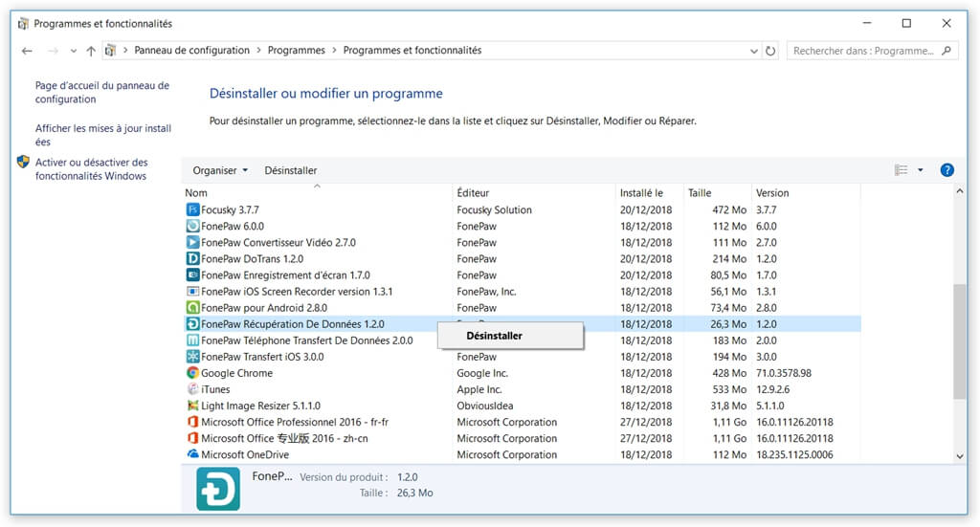Open Afficher les mises à jour installées
Screen dimensions: 980x527
pyautogui.click(x=103, y=135)
